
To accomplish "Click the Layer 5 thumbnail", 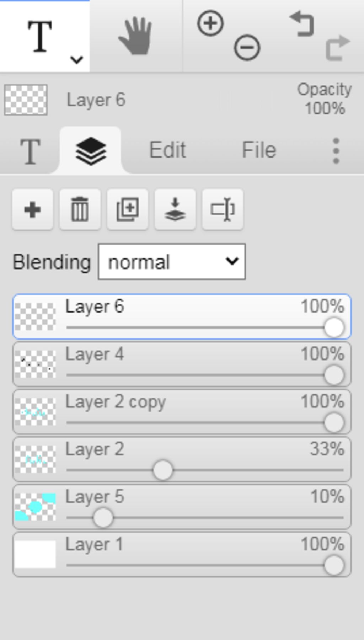I will coord(35,507).
